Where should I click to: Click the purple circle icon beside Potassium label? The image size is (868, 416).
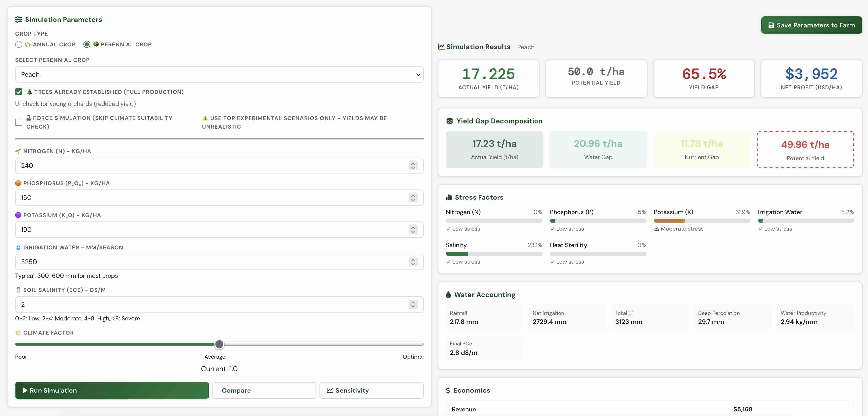pyautogui.click(x=18, y=215)
